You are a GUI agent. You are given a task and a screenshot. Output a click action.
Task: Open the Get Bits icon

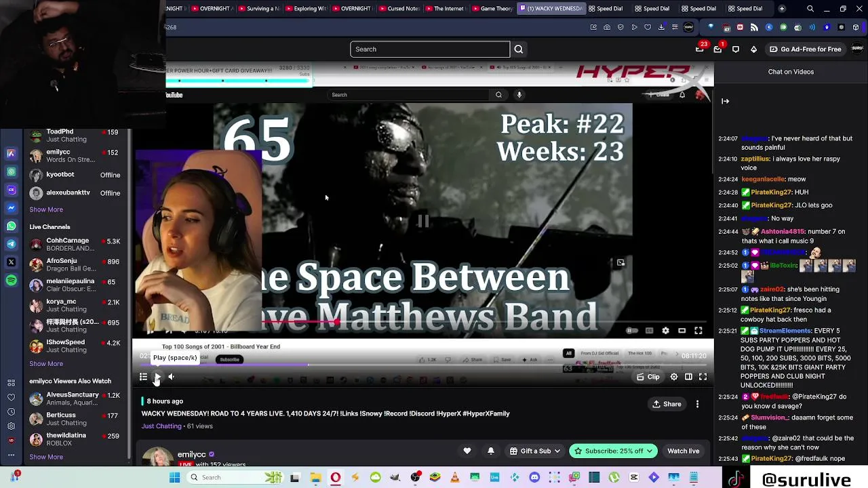pyautogui.click(x=753, y=49)
